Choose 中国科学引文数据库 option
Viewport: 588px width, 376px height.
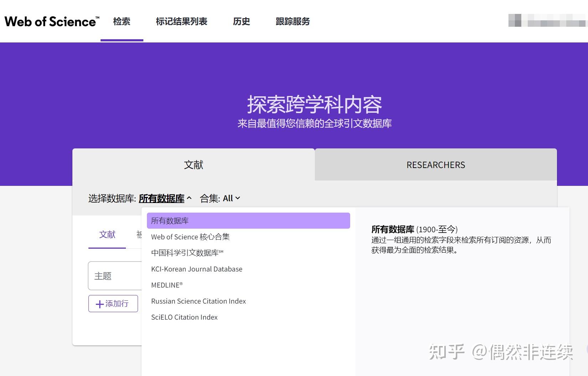pyautogui.click(x=189, y=253)
